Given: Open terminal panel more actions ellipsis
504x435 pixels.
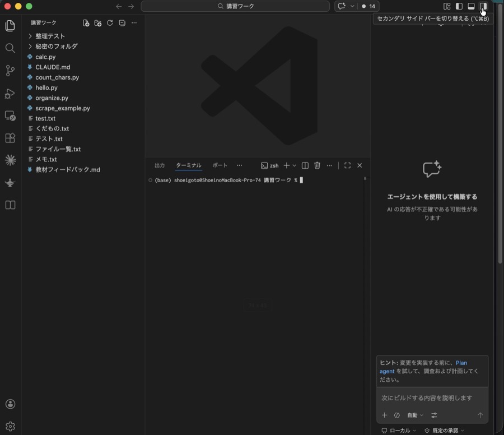Looking at the screenshot, I should tap(329, 165).
